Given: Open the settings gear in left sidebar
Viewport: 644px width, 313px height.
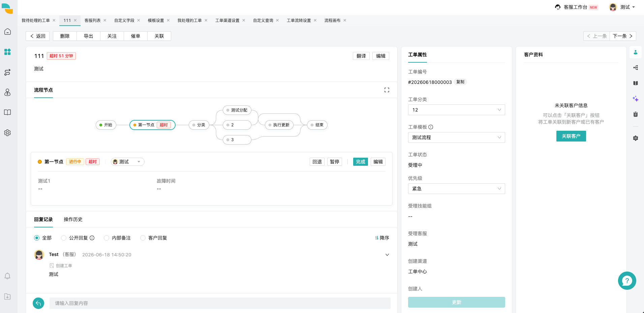Looking at the screenshot, I should coord(7,133).
